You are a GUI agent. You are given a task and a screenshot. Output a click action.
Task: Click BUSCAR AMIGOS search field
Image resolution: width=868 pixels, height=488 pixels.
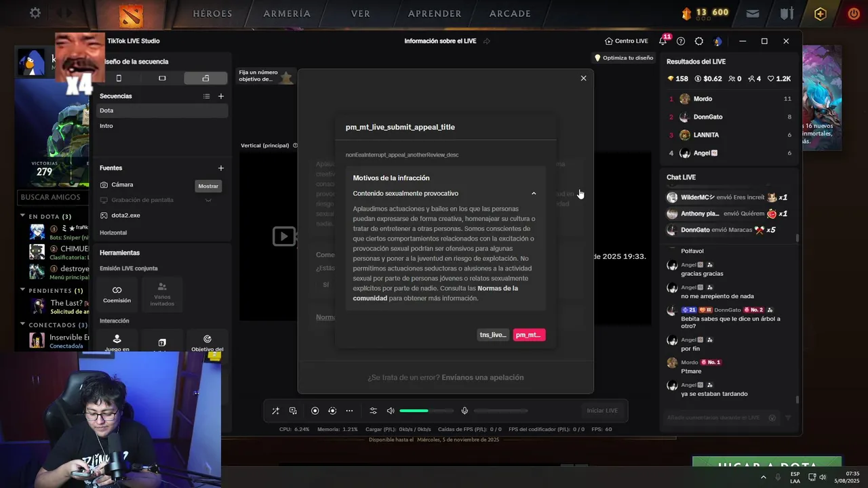(53, 197)
